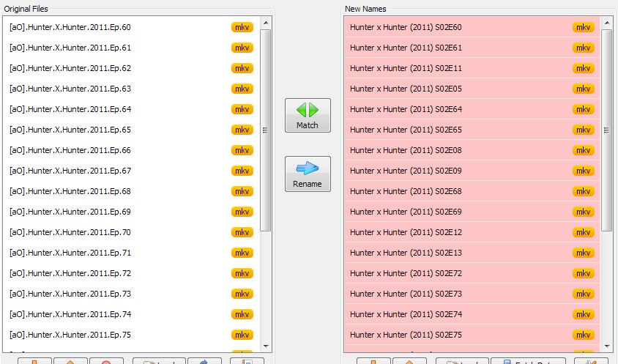Image resolution: width=618 pixels, height=364 pixels.
Task: Select original file [aO].Hunter.X.Hunter.2011.Ep.60
Action: tap(131, 27)
